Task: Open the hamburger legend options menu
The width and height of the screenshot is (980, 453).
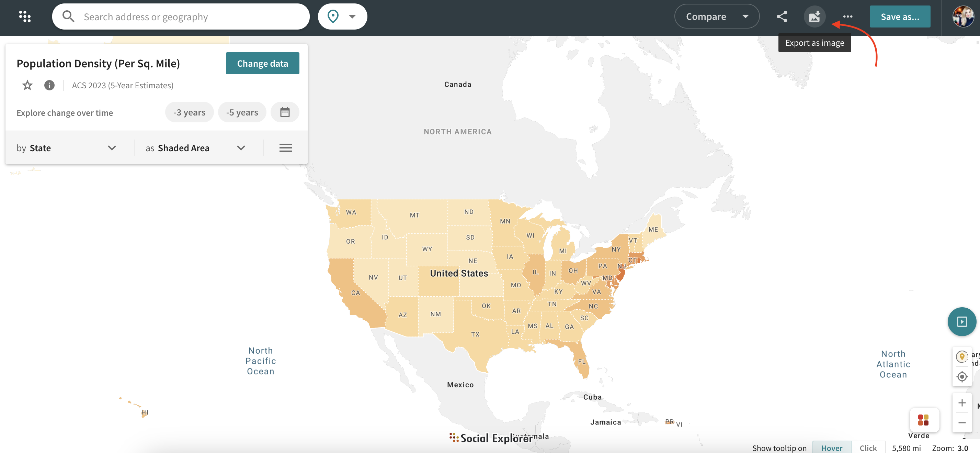Action: pyautogui.click(x=285, y=148)
